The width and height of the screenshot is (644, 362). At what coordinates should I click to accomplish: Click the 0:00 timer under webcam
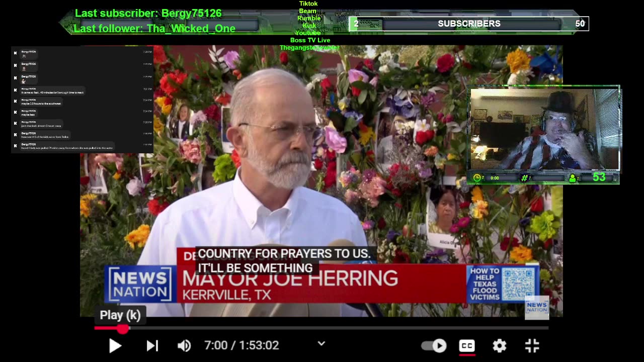click(x=495, y=178)
